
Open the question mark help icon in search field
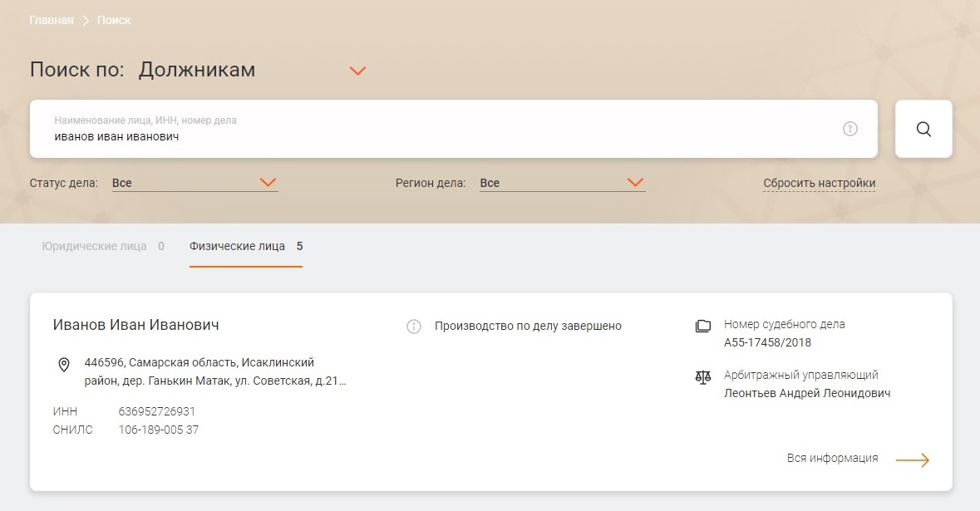850,129
